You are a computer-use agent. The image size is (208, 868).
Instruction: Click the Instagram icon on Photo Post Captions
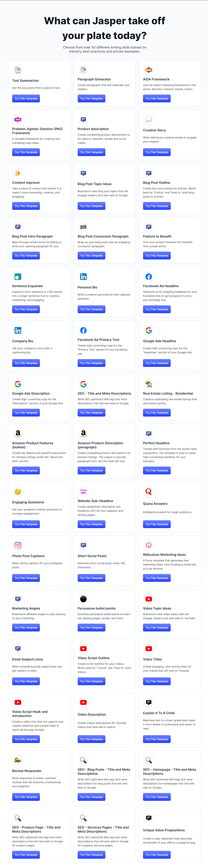coord(18,545)
